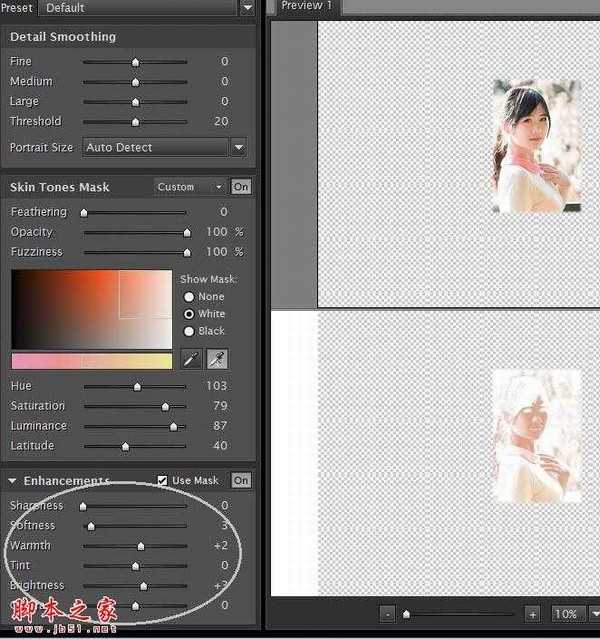Viewport: 600px width, 639px height.
Task: Click the zoom in plus button
Action: pos(533,613)
